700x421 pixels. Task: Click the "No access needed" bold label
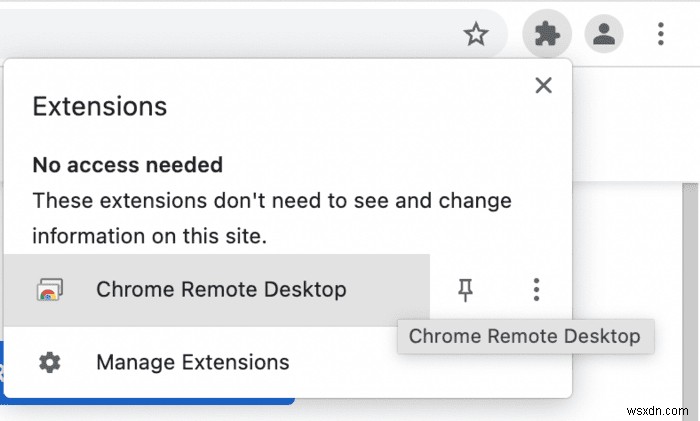(128, 164)
